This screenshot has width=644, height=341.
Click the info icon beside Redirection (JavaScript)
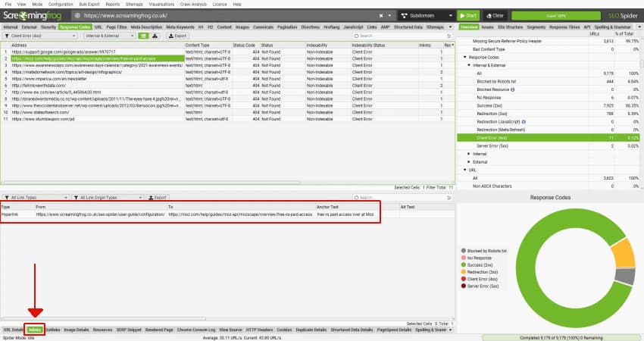pyautogui.click(x=524, y=120)
